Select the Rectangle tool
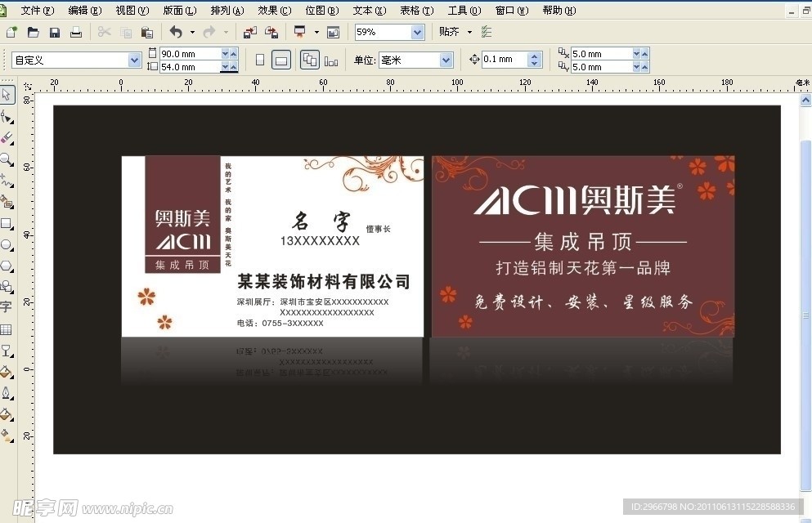This screenshot has width=812, height=523. click(x=7, y=223)
